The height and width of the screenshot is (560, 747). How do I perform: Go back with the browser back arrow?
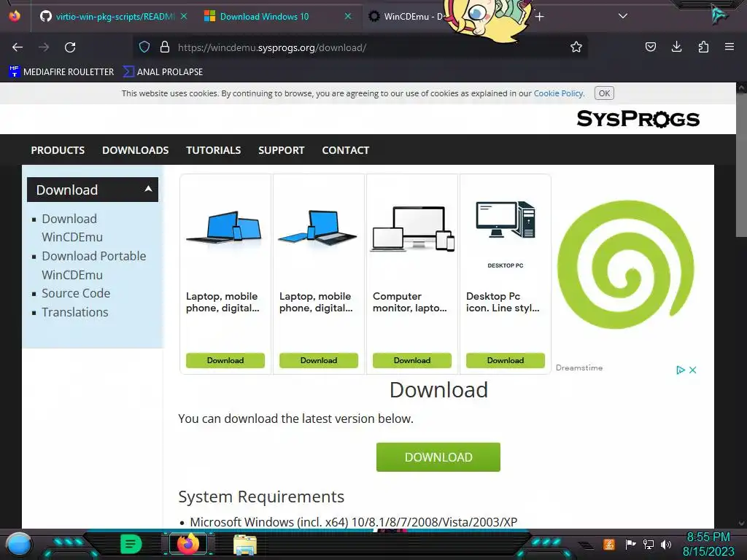tap(18, 47)
